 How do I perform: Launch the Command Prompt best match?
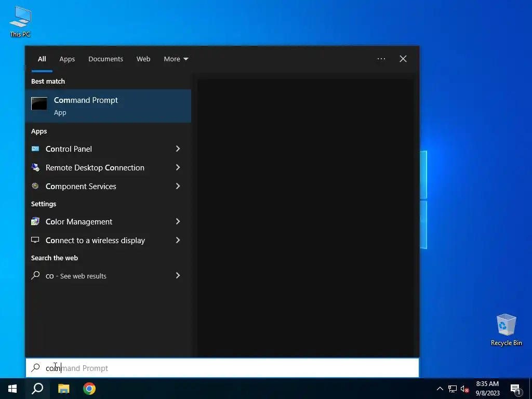click(x=108, y=106)
